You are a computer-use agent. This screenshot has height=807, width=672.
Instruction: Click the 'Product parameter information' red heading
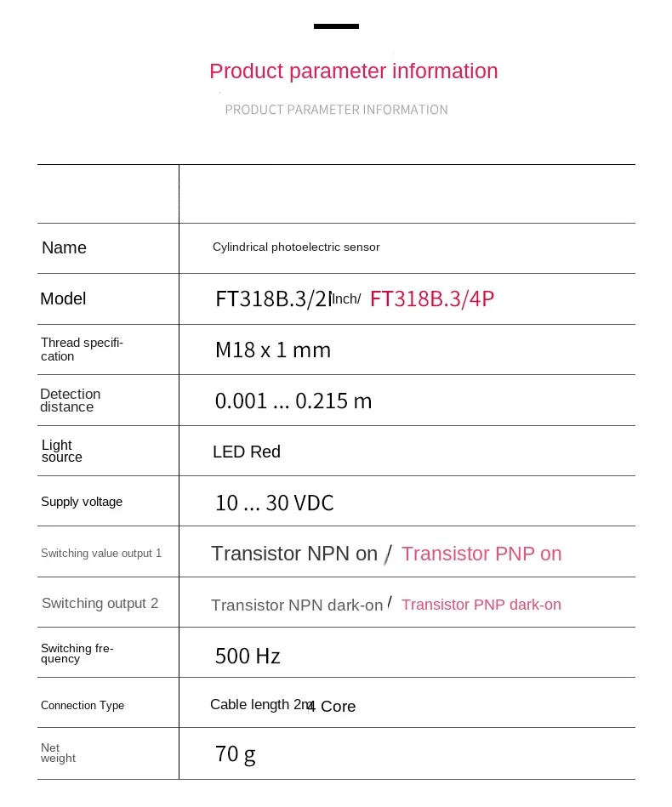coord(353,71)
